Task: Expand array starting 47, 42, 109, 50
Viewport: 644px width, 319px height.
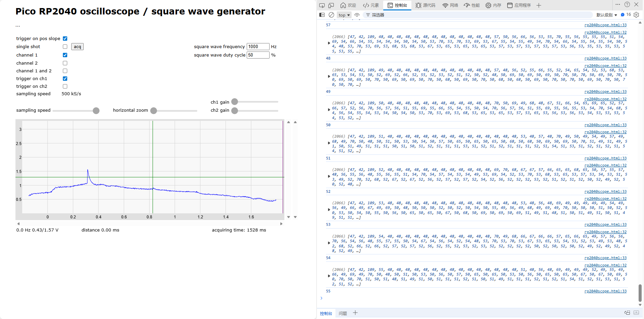Action: point(329,110)
